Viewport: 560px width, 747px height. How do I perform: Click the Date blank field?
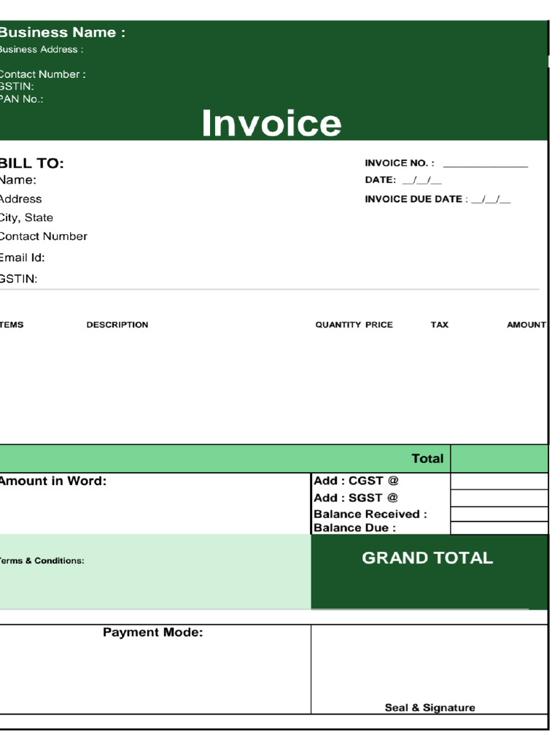(422, 180)
